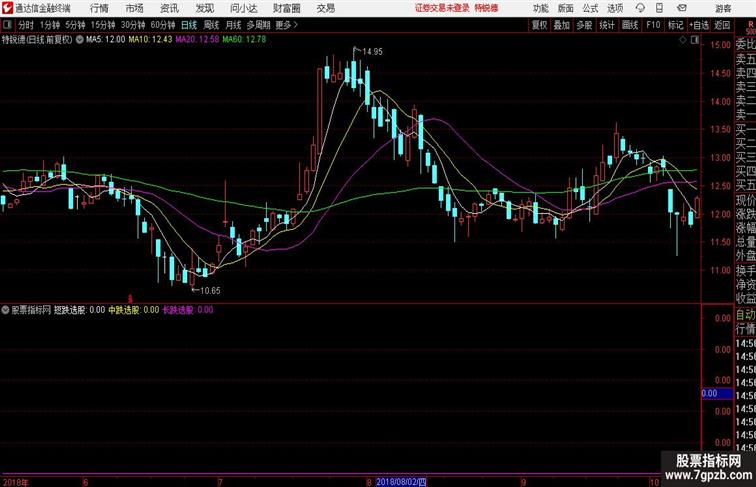This screenshot has height=487, width=756.
Task: Open the mail envelope icon
Action: pyautogui.click(x=682, y=8)
